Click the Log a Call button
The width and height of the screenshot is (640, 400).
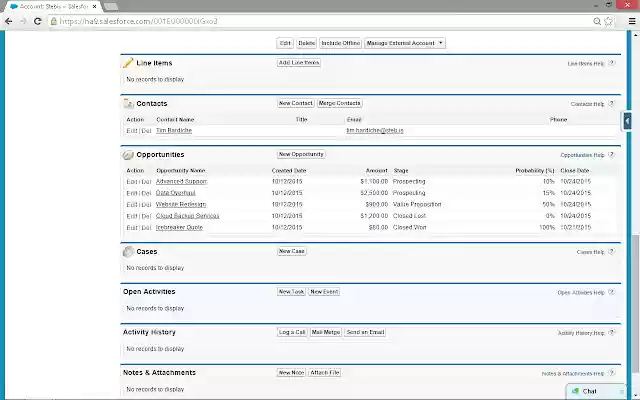pos(292,332)
